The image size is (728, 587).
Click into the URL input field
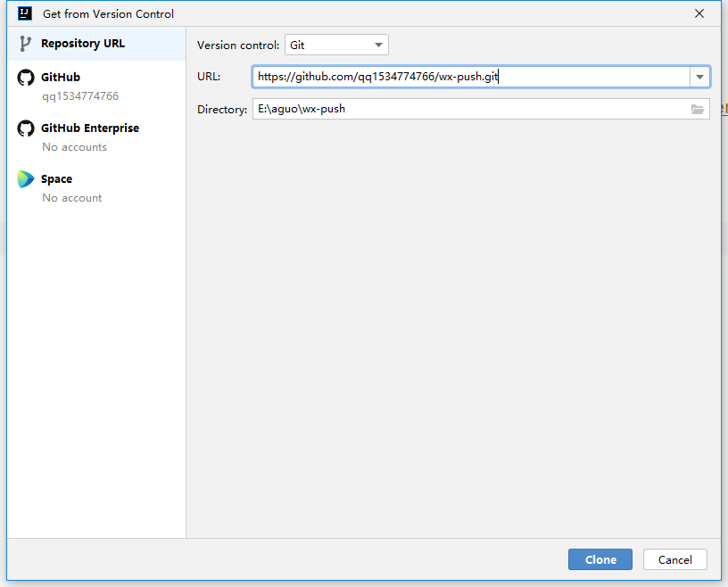coord(471,77)
